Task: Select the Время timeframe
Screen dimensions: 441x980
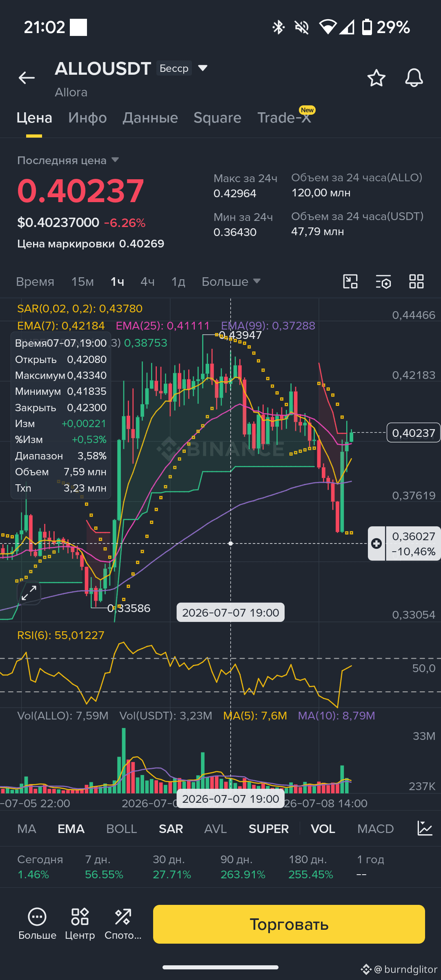Action: (35, 281)
